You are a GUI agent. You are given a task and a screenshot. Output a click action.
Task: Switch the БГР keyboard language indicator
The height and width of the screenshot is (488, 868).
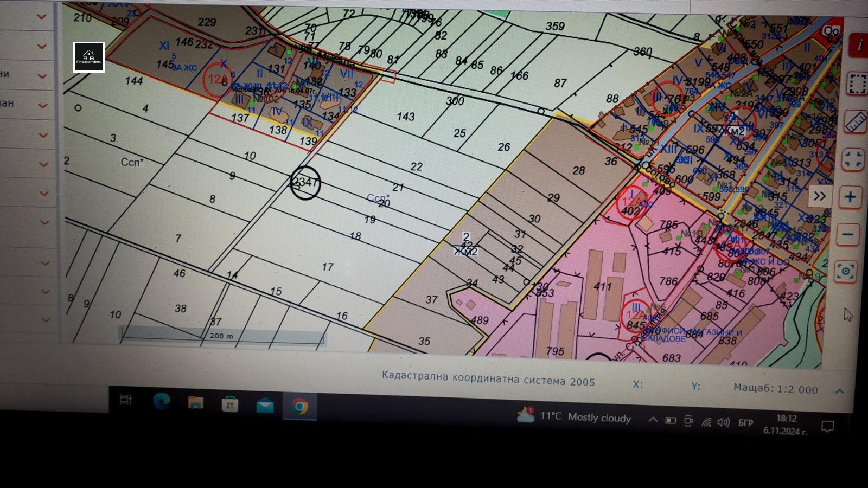[745, 422]
